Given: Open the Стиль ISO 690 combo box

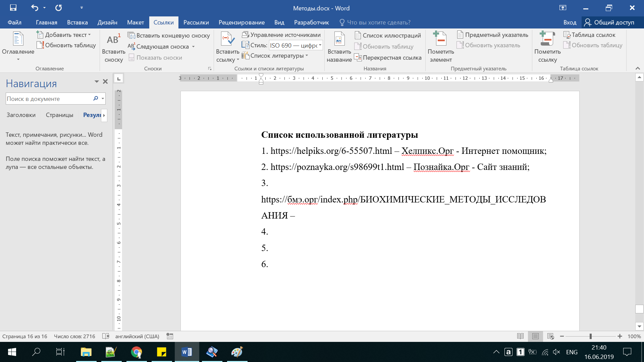Looking at the screenshot, I should tap(296, 45).
